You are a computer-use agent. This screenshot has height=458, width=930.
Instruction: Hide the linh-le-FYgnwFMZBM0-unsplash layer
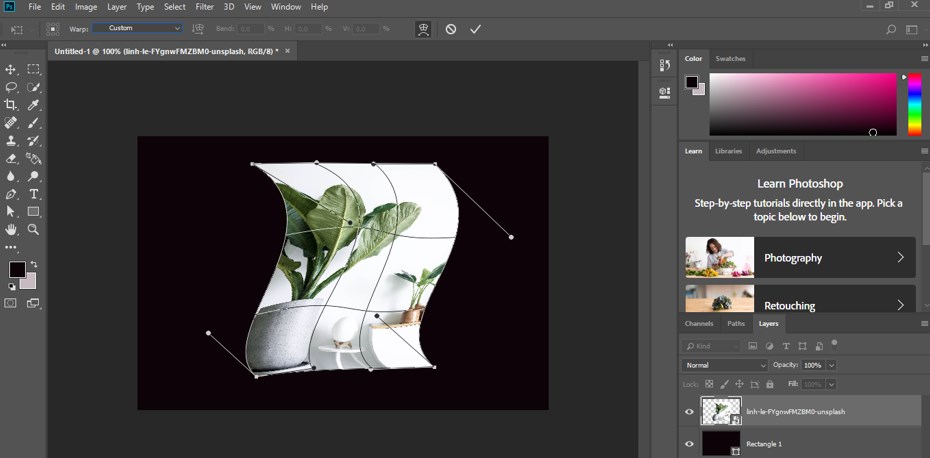click(689, 411)
